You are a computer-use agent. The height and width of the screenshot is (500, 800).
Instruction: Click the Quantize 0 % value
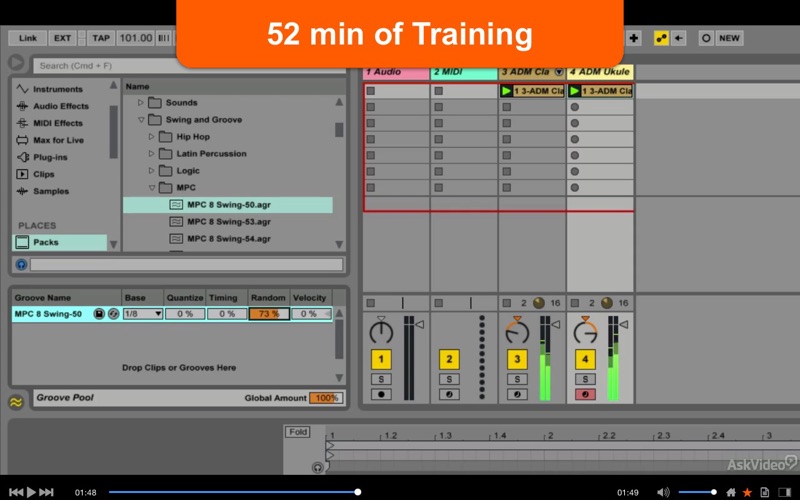coord(185,314)
